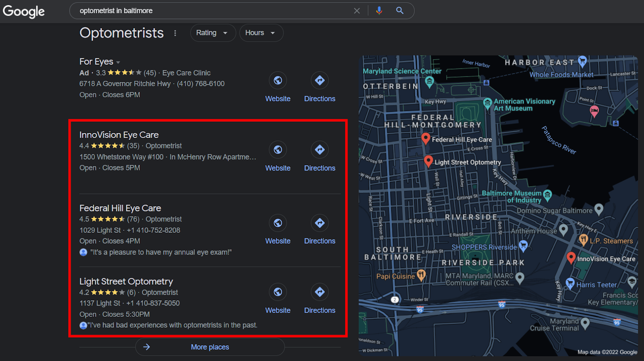Click the HARBOR EAST map label

539,62
